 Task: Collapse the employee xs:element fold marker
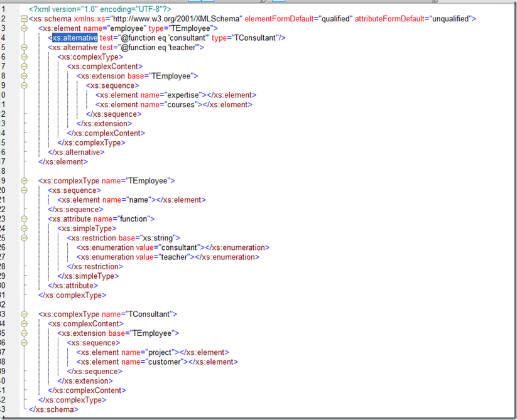(24, 28)
